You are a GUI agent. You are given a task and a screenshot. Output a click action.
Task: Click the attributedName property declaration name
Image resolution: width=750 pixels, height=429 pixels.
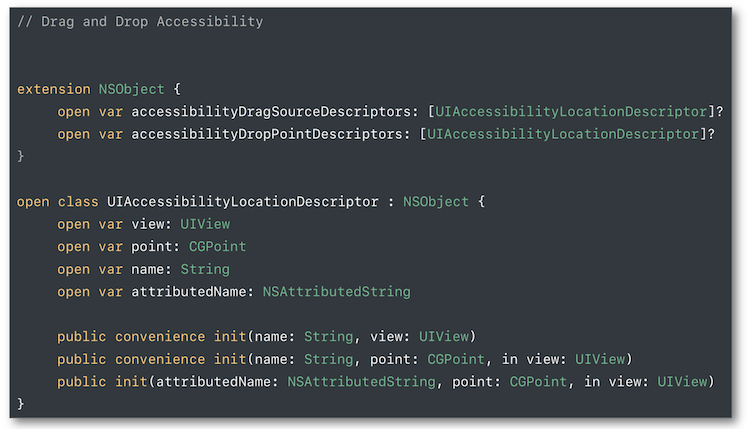[191, 291]
